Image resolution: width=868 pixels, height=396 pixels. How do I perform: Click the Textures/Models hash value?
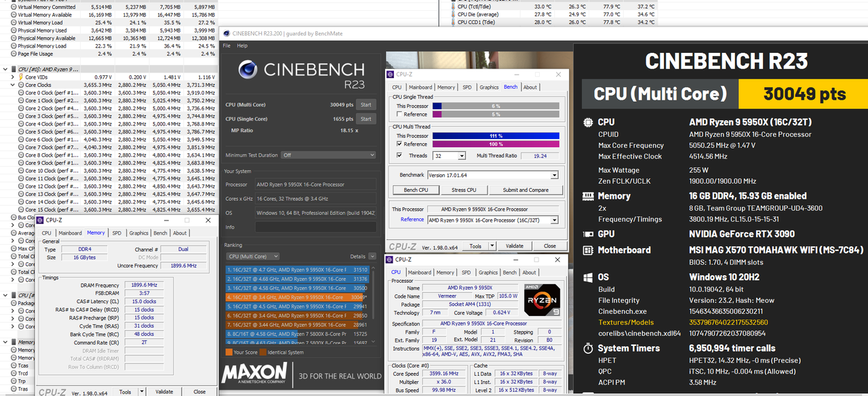728,322
